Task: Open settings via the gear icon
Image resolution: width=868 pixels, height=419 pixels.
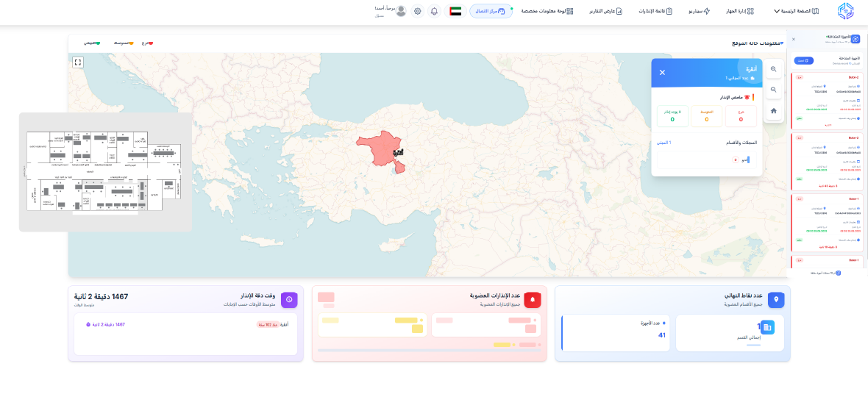Action: click(418, 11)
